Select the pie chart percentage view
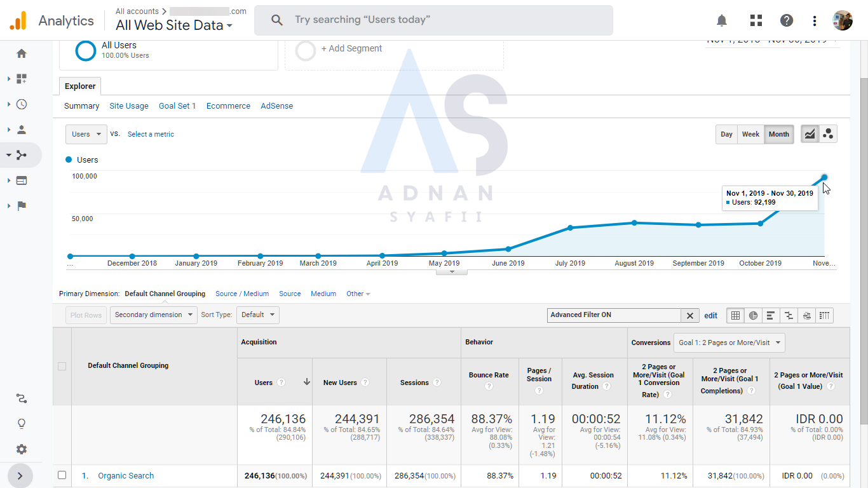Image resolution: width=868 pixels, height=488 pixels. pyautogui.click(x=753, y=315)
